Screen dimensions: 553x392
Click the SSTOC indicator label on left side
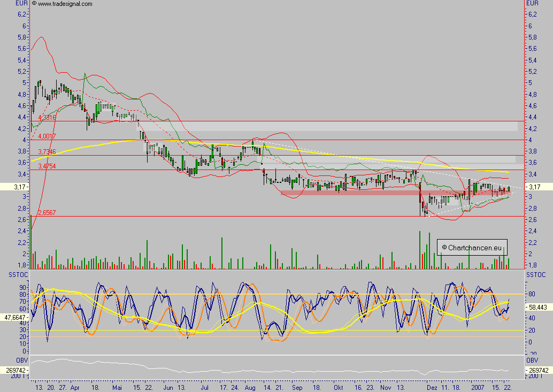tap(18, 274)
